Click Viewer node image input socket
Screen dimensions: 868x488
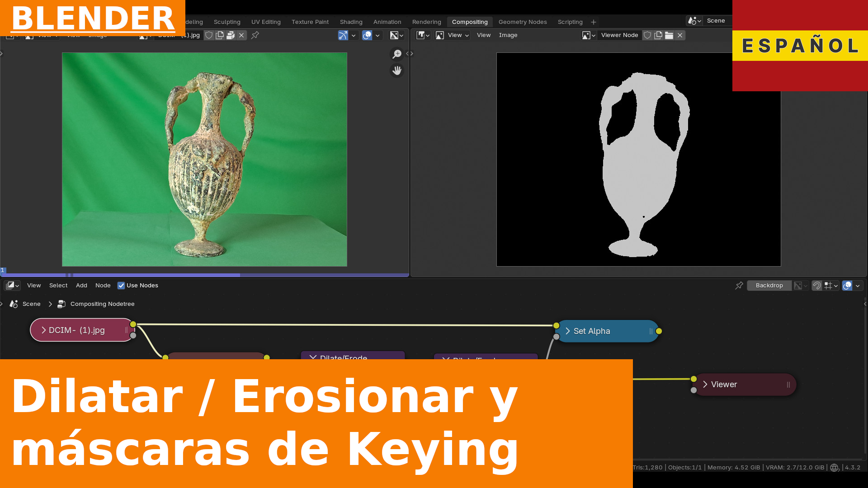click(693, 379)
